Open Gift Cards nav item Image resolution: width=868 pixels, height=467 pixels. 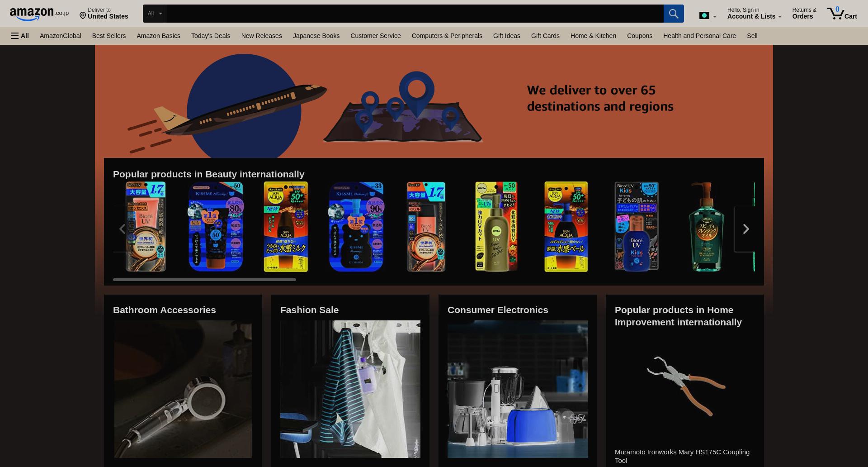(x=545, y=36)
